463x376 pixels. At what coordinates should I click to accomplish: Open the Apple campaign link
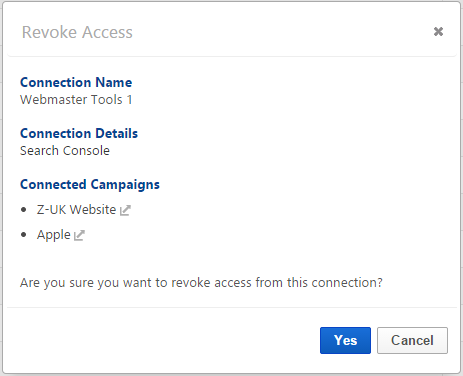click(x=54, y=235)
